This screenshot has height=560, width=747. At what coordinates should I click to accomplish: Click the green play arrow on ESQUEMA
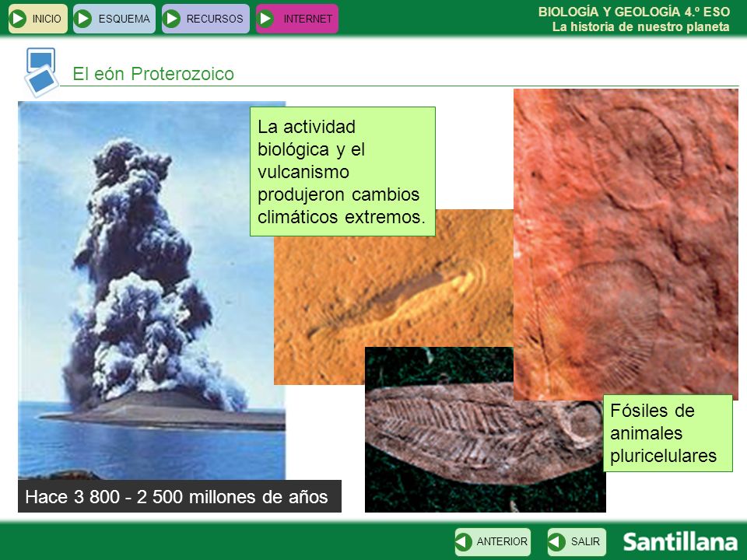(83, 19)
